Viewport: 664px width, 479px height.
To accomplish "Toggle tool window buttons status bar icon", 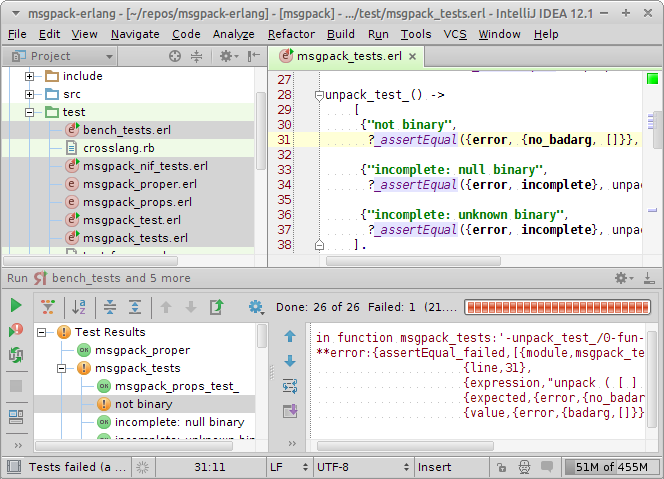I will [x=14, y=467].
